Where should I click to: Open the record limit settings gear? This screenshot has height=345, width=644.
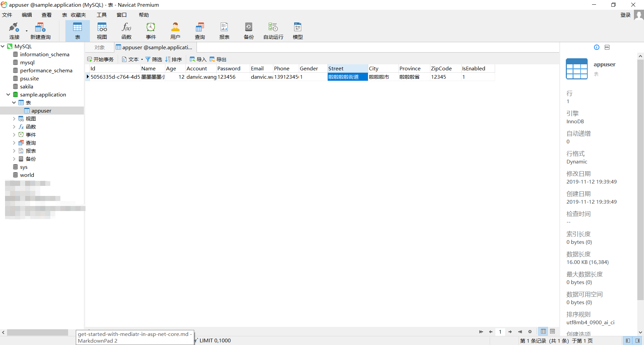tap(530, 332)
